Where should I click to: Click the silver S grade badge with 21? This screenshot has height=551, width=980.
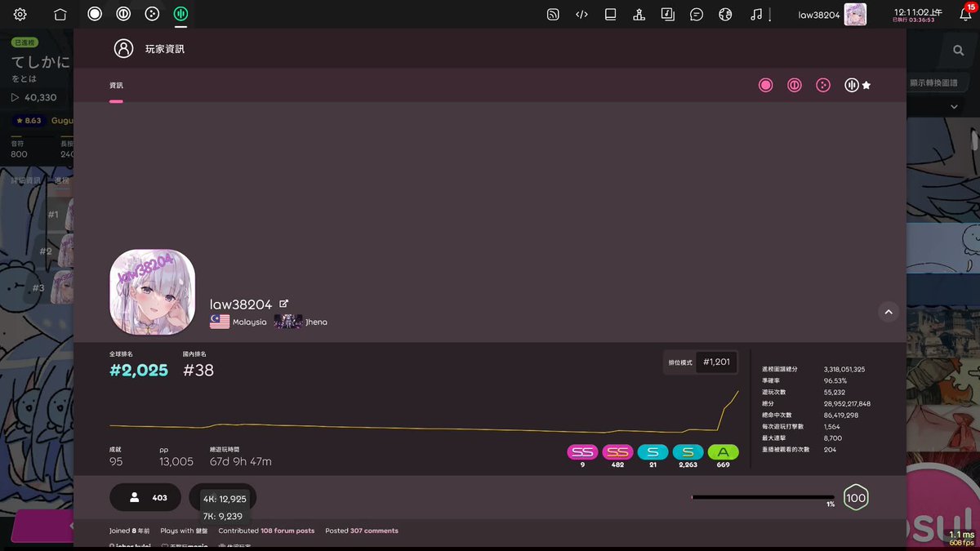[653, 452]
